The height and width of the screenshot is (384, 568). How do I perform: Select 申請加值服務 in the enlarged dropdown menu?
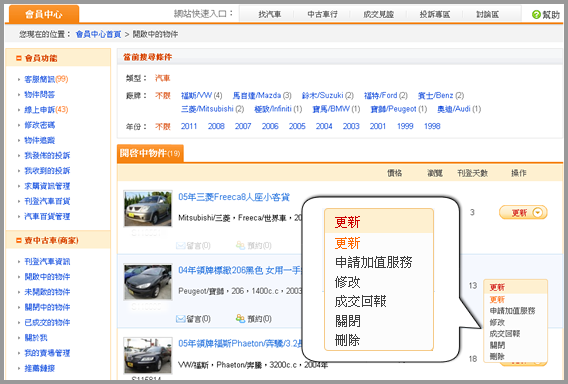(x=373, y=262)
